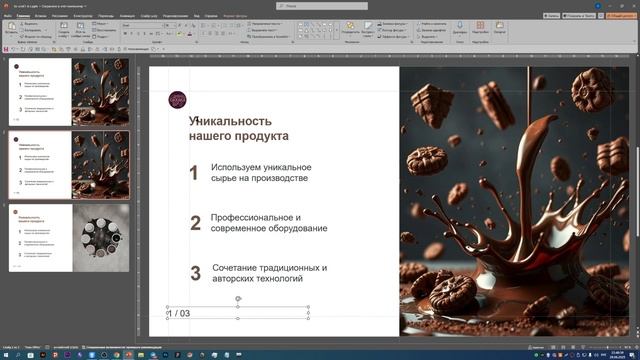Viewport: 640px width, 360px height.
Task: Open the Designer (Конструктор) pane button on the ribbon's right
Action: pos(500,28)
